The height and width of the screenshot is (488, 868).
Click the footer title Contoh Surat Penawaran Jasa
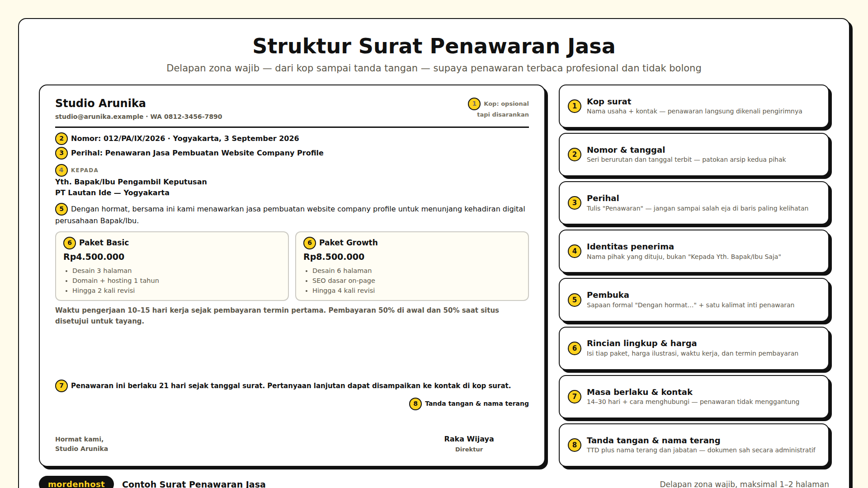point(193,483)
